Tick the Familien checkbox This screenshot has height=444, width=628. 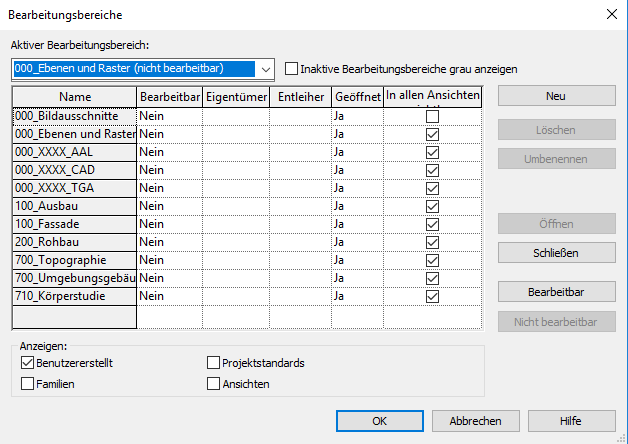[x=27, y=383]
